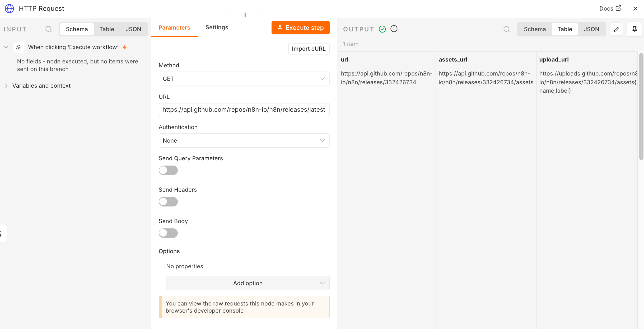Open the Authentication dropdown

(x=244, y=140)
